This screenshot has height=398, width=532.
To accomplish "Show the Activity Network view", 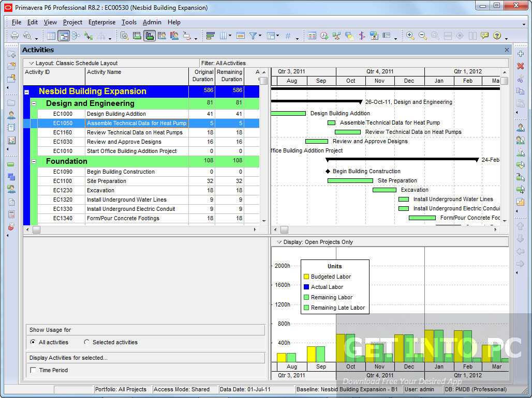I will click(76, 36).
